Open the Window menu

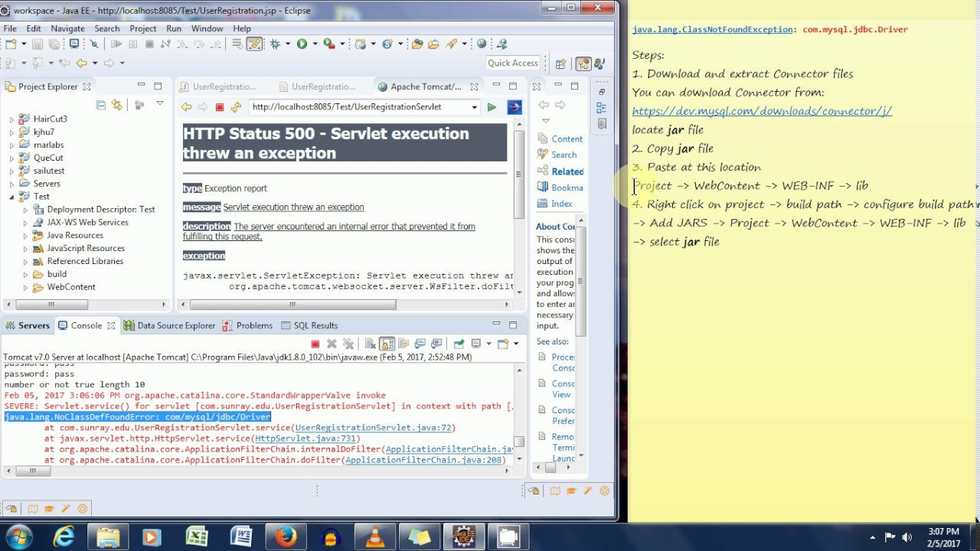point(207,28)
